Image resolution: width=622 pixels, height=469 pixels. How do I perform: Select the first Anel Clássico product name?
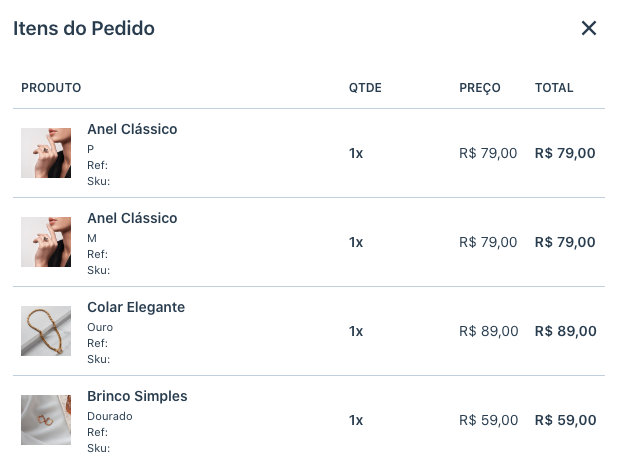(132, 129)
